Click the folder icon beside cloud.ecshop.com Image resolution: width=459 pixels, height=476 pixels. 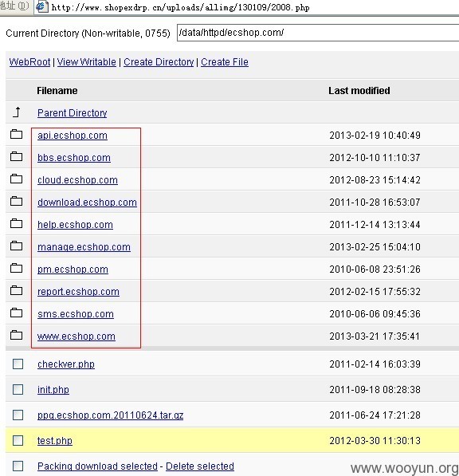click(x=17, y=179)
